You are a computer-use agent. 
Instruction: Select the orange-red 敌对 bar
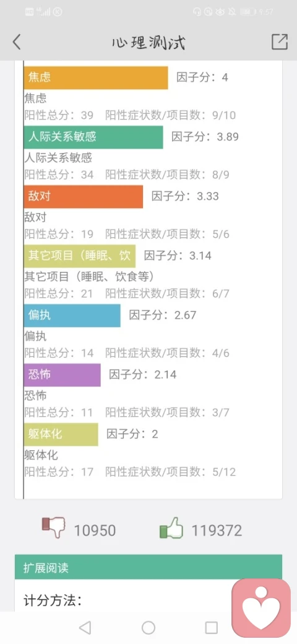point(84,197)
